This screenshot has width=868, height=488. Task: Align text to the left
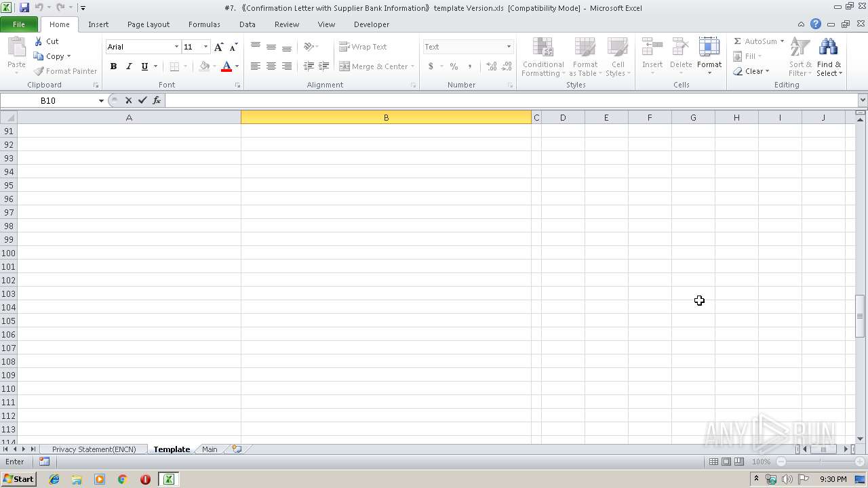pos(256,66)
